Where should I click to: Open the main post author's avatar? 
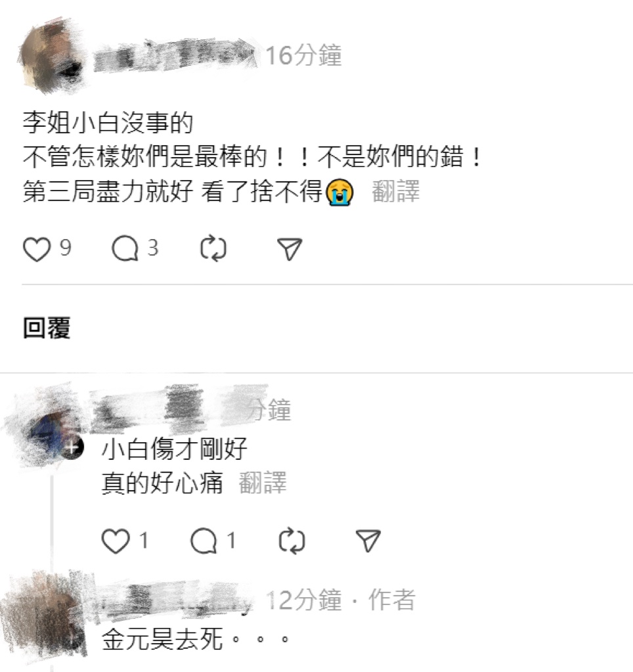click(x=51, y=56)
